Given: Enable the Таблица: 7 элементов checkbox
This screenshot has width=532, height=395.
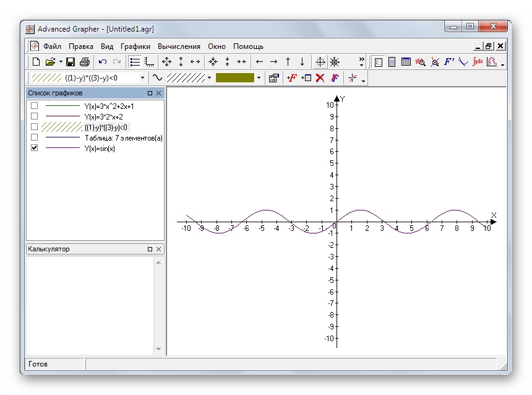Looking at the screenshot, I should click(x=34, y=137).
